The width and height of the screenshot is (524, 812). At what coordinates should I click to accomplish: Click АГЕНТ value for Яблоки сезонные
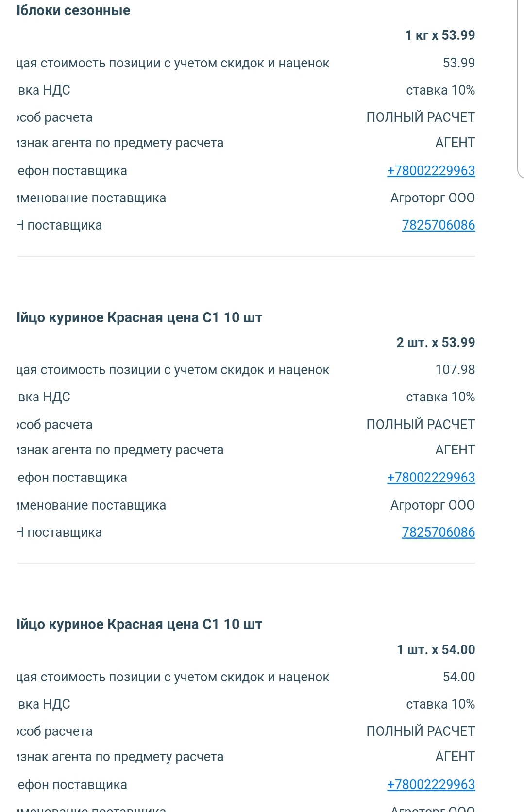pyautogui.click(x=455, y=143)
